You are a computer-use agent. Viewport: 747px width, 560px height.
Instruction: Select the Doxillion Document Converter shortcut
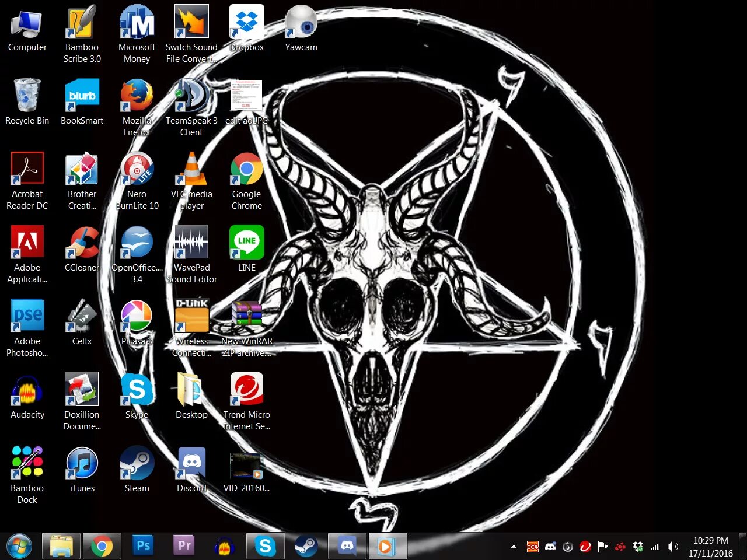coord(82,402)
